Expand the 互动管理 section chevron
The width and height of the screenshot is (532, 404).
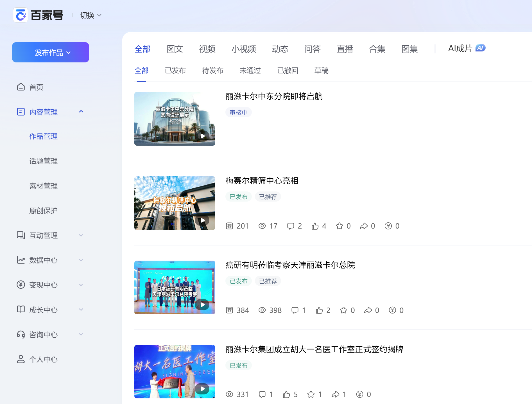81,235
